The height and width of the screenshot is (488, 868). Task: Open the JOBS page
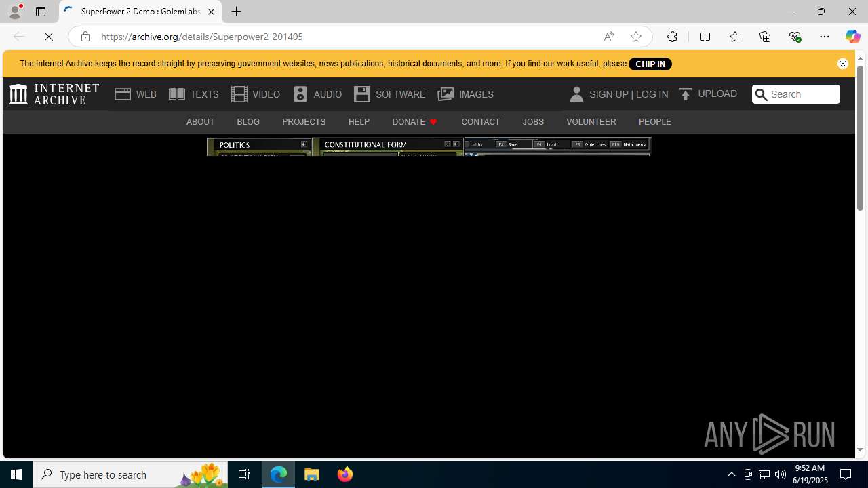[x=533, y=122]
